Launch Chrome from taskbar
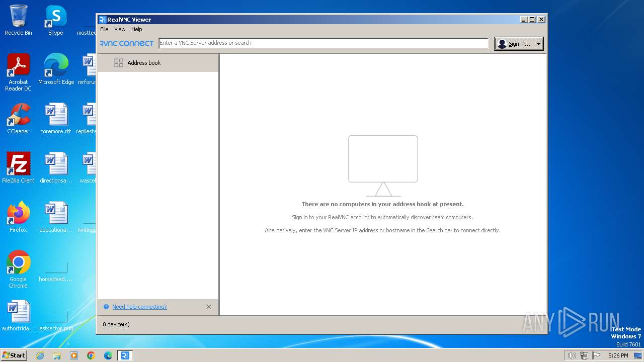644x362 pixels. click(91, 355)
